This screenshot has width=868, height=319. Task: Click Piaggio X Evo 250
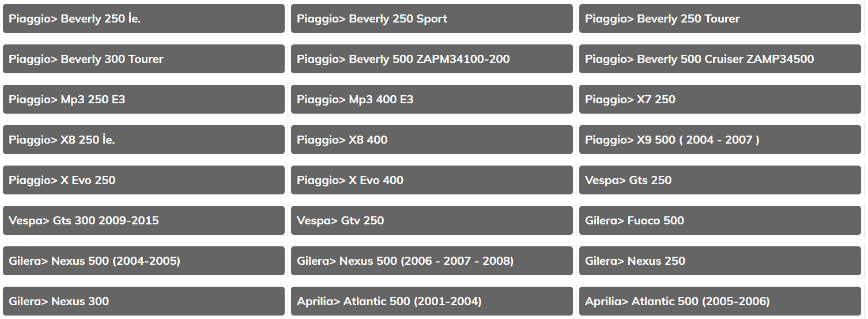144,180
